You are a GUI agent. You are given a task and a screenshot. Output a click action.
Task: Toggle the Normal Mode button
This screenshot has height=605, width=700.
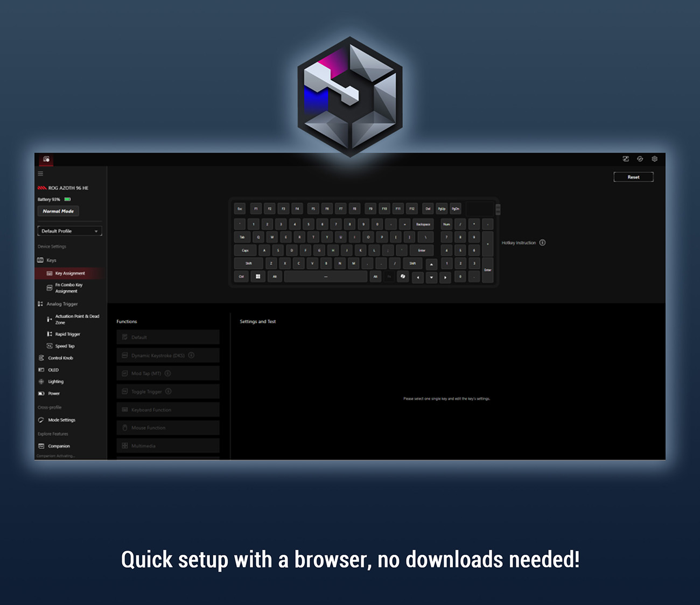tap(58, 211)
